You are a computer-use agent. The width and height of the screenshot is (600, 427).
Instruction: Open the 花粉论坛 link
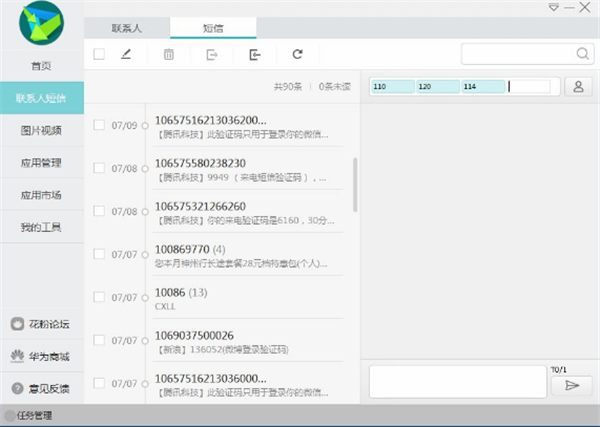point(49,324)
